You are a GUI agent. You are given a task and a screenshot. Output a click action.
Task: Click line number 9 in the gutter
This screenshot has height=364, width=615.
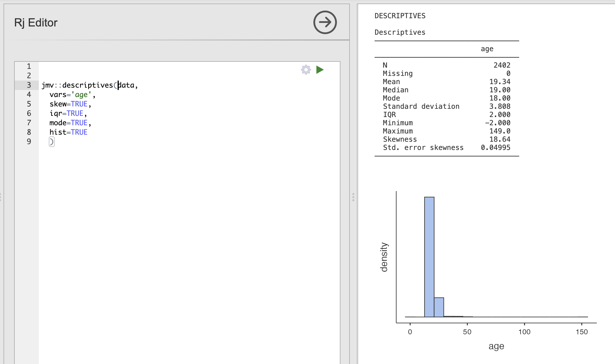click(x=29, y=141)
